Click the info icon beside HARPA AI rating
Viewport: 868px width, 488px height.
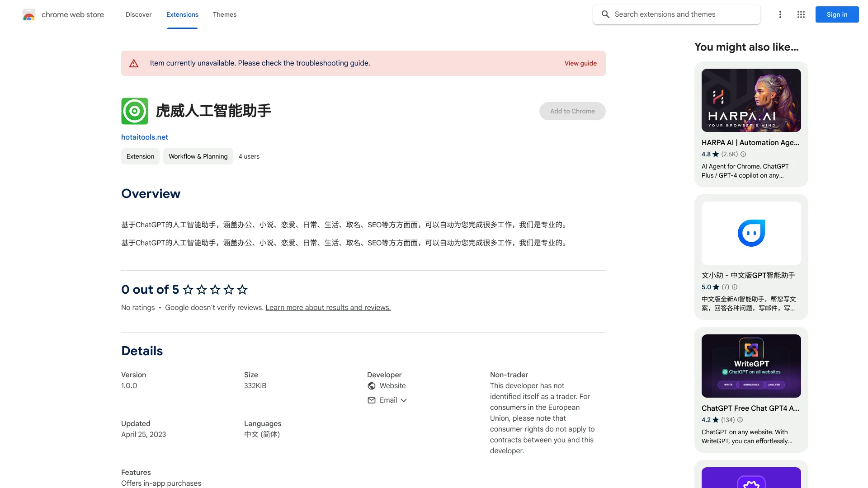pyautogui.click(x=743, y=154)
